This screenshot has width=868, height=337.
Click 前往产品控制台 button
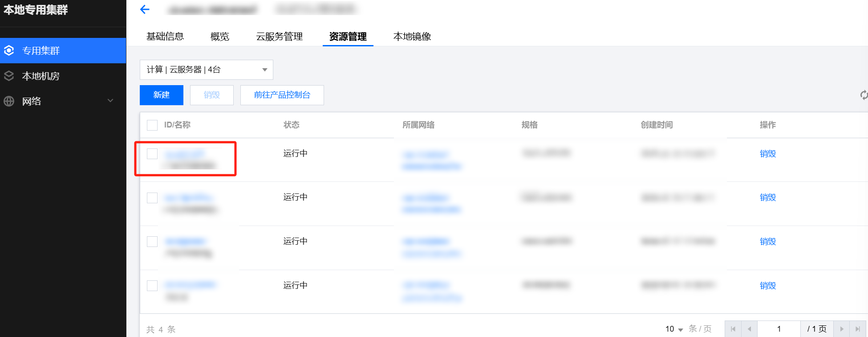pos(282,95)
